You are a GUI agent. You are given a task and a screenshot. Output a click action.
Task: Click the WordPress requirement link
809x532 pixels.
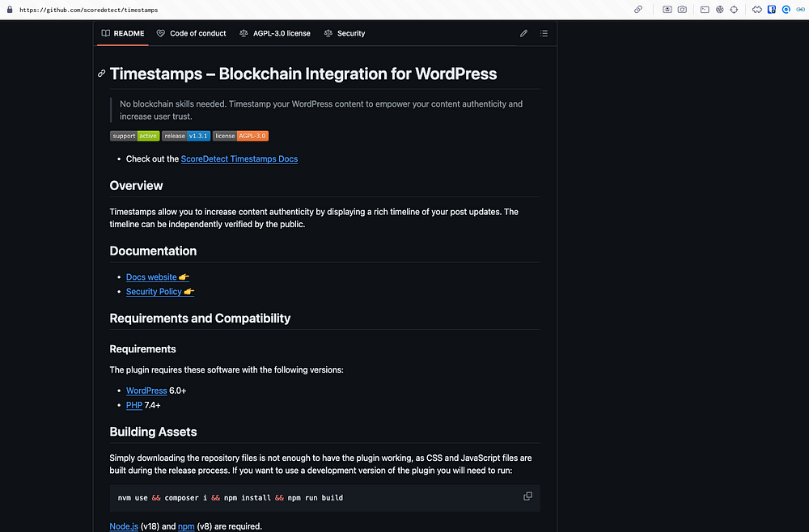pos(146,391)
